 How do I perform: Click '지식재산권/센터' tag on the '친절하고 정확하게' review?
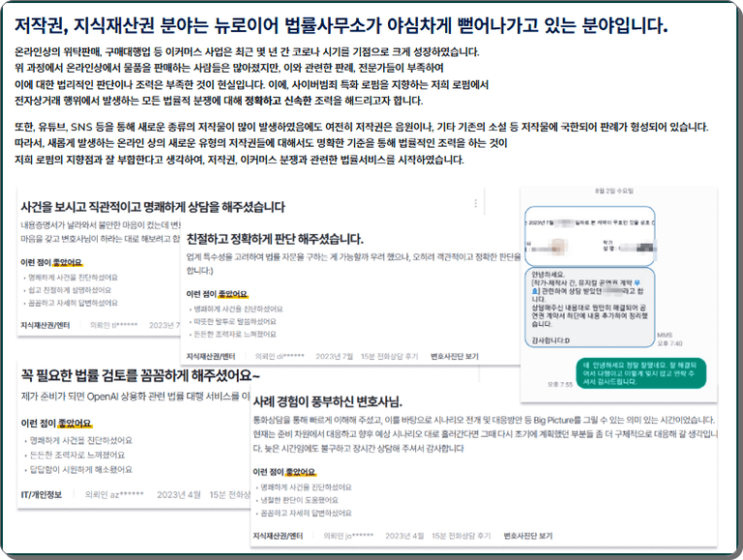point(212,356)
